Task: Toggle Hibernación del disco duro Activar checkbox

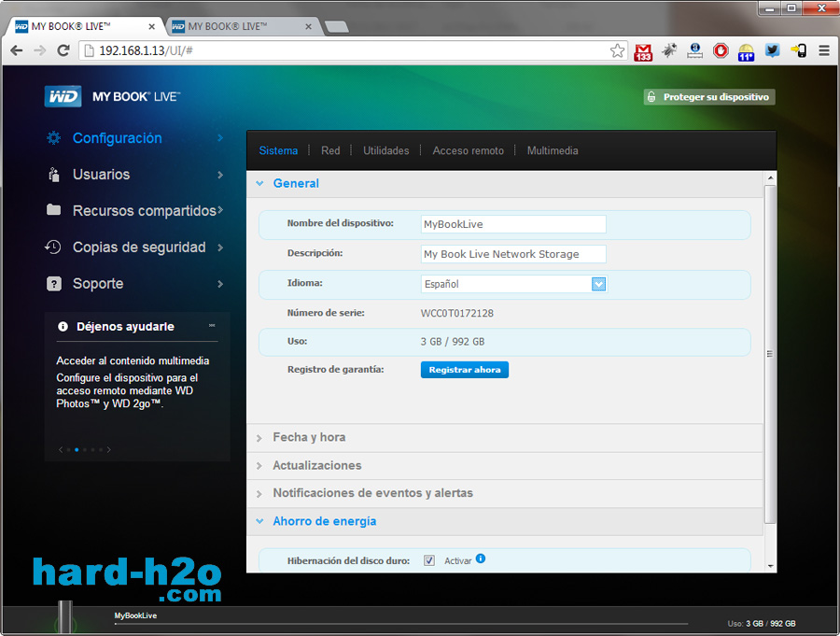Action: click(x=429, y=560)
